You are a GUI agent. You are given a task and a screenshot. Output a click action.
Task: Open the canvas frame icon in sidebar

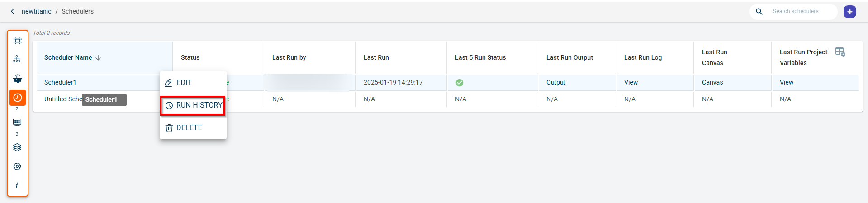click(x=18, y=41)
